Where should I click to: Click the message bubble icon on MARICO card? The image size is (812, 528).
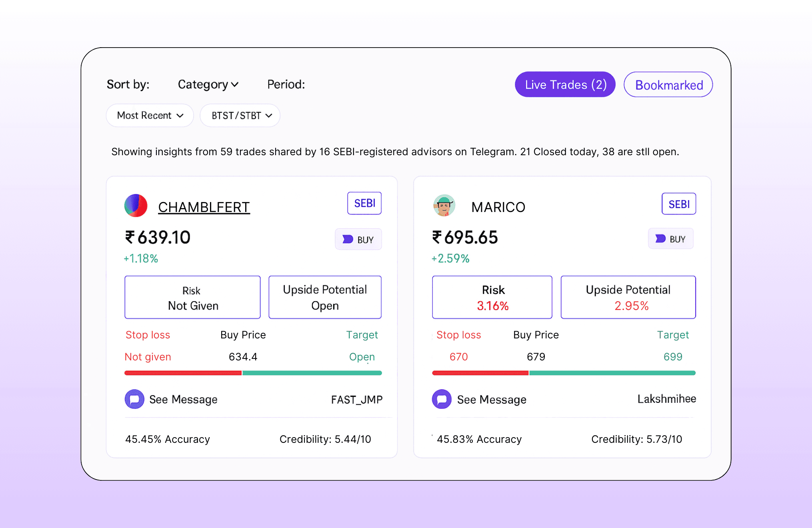[x=442, y=399]
